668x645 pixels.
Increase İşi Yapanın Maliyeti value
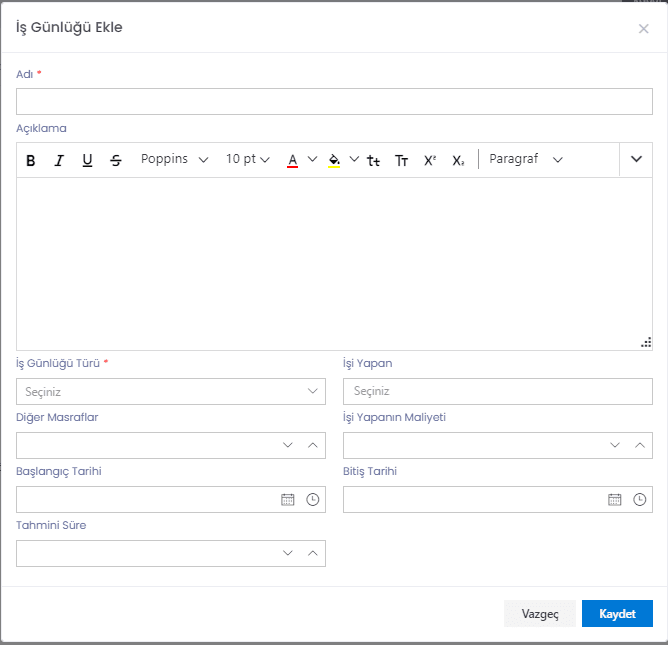point(640,445)
